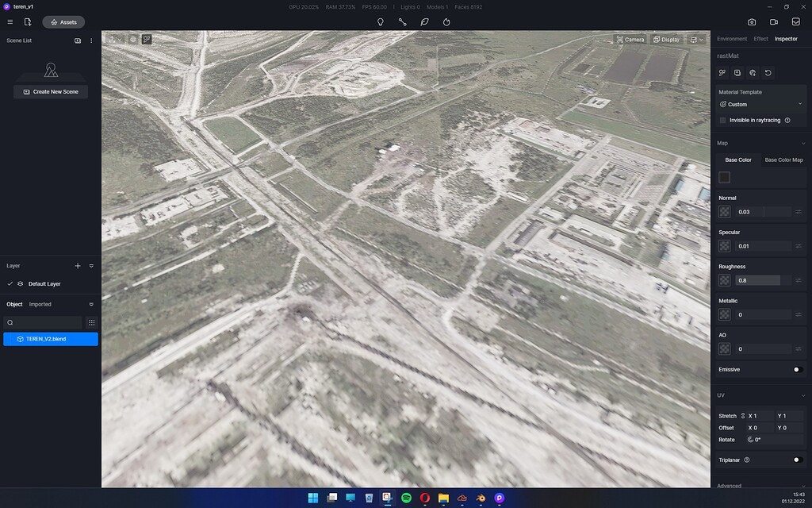
Task: Click the flame effects icon in the top toolbar
Action: tap(446, 22)
